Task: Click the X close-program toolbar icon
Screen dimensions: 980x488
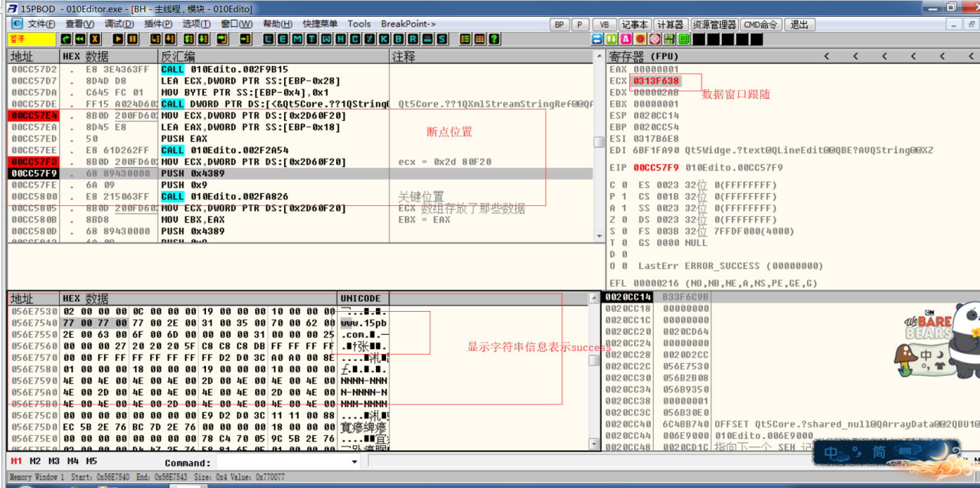Action: coord(94,39)
